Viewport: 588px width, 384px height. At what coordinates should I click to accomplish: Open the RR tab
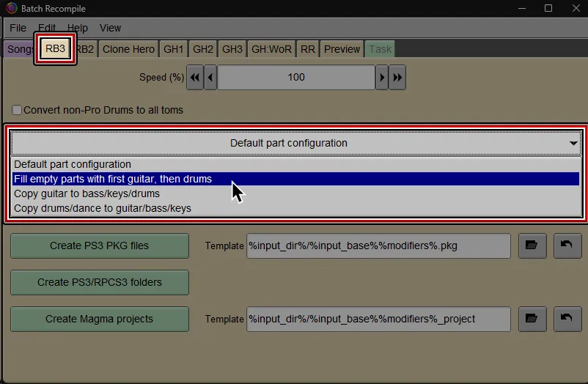308,49
